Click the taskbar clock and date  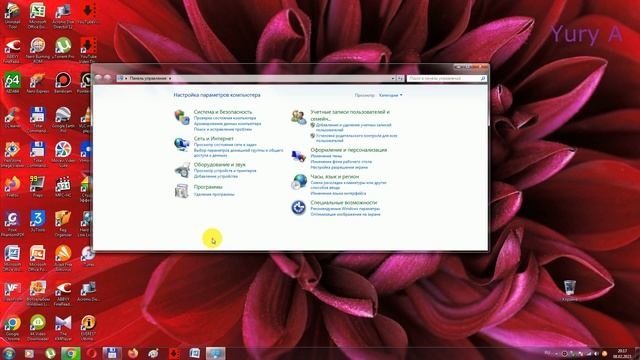(622, 353)
